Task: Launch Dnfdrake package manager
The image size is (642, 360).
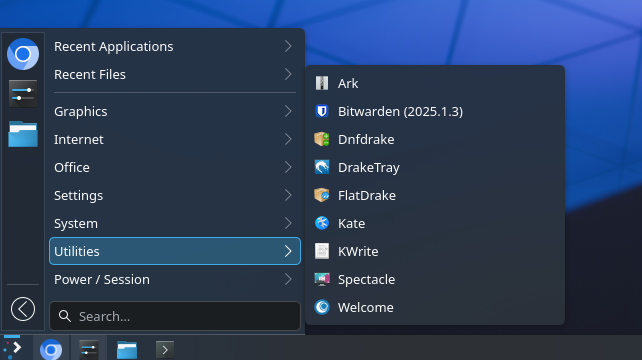Action: click(435, 139)
